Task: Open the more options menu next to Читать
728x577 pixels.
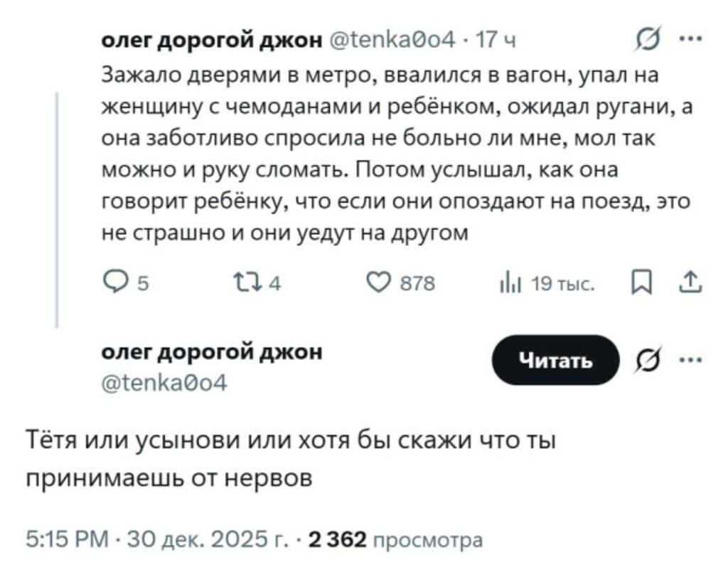Action: pos(687,359)
